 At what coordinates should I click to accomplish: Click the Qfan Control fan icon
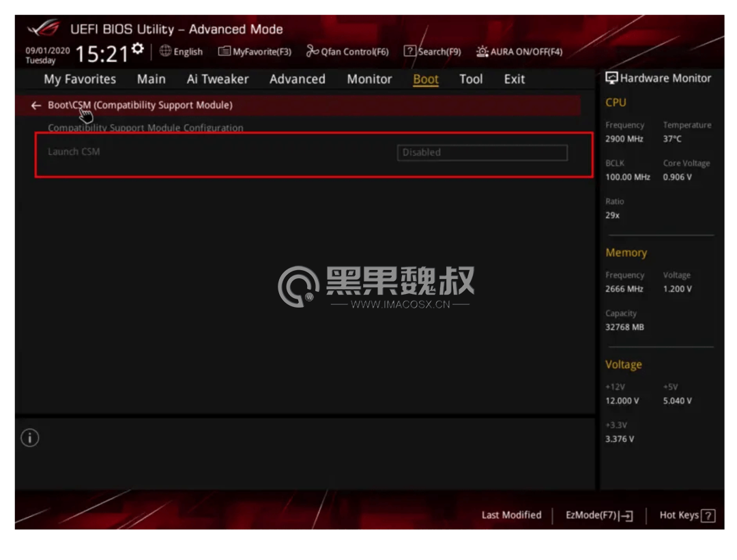tap(312, 50)
